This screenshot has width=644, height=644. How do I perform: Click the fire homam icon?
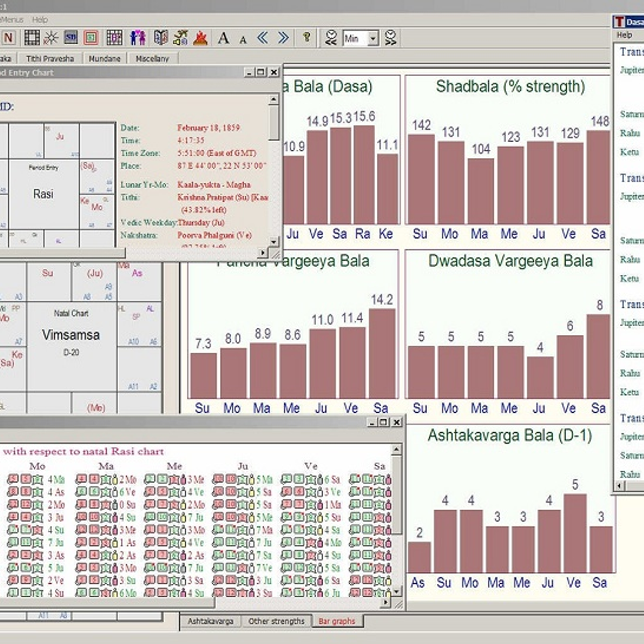(200, 38)
